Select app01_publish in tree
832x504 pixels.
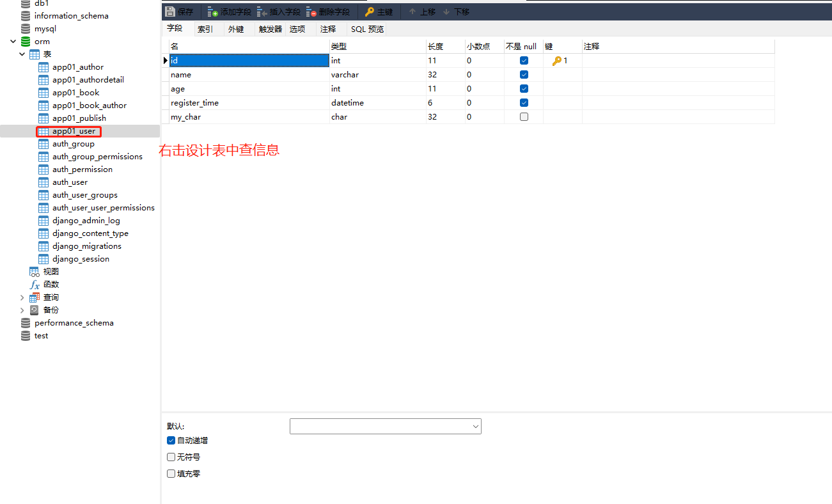(x=79, y=118)
